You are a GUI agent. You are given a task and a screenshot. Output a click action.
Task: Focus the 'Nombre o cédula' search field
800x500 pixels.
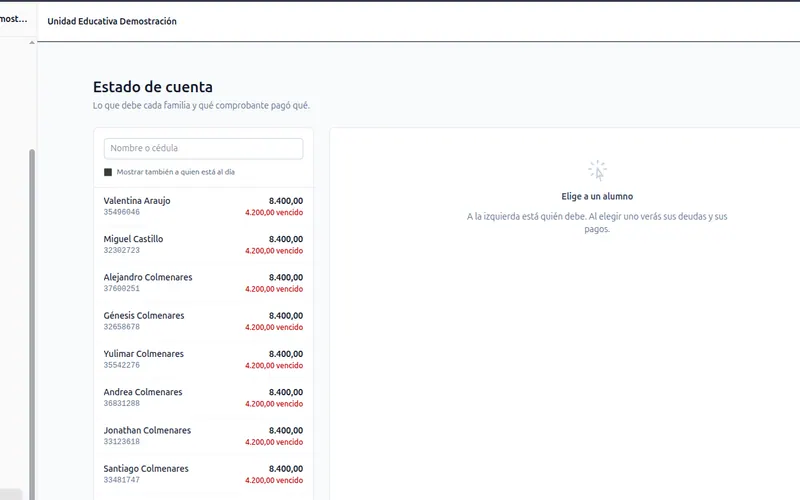pos(203,148)
